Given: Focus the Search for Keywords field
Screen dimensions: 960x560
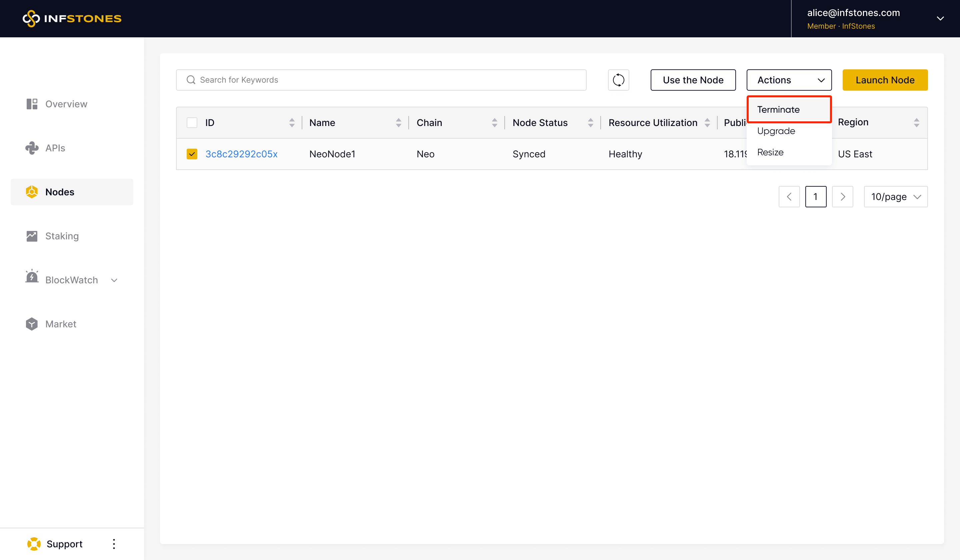Looking at the screenshot, I should click(x=381, y=80).
